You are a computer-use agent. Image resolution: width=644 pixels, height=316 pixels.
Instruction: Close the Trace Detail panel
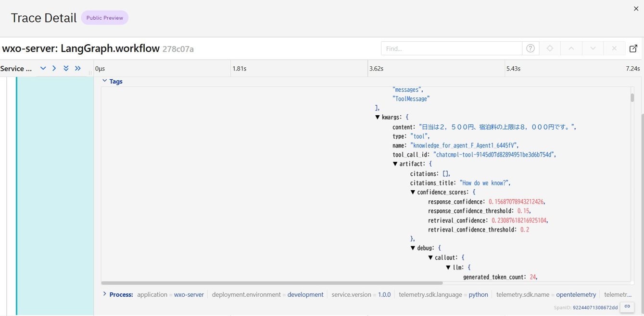(x=636, y=9)
